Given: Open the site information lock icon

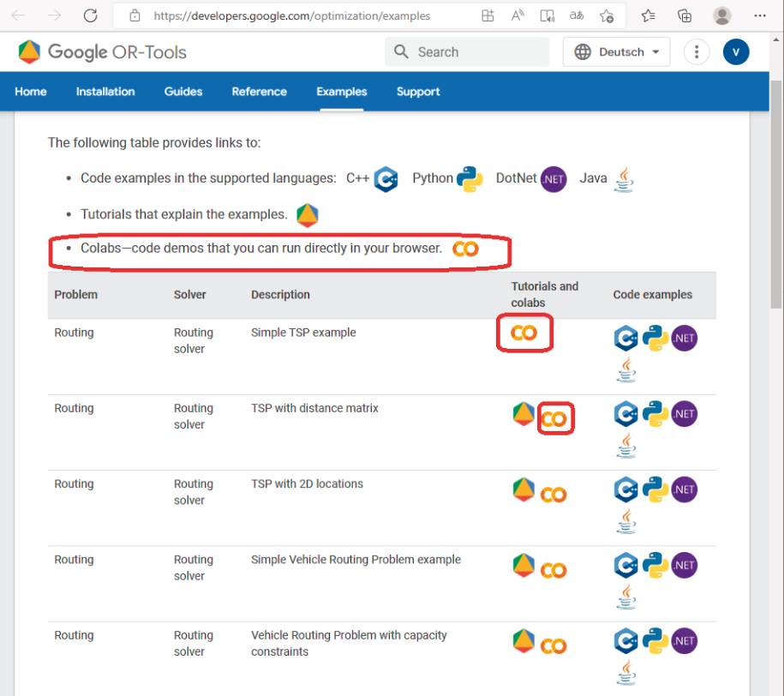Looking at the screenshot, I should click(135, 15).
